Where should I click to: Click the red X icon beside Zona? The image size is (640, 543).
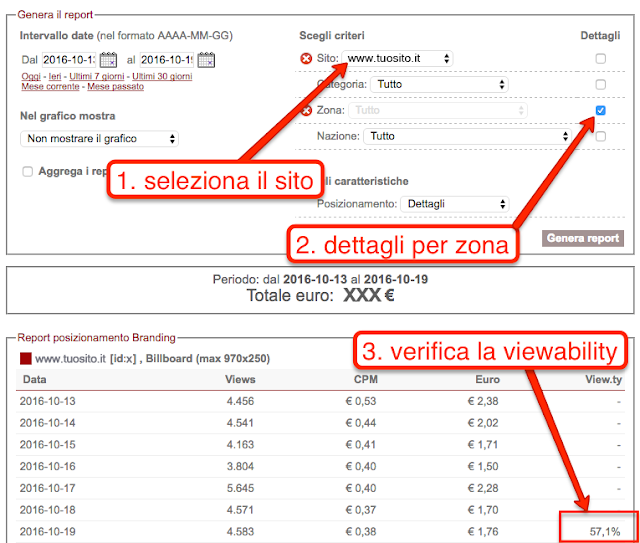(x=306, y=110)
